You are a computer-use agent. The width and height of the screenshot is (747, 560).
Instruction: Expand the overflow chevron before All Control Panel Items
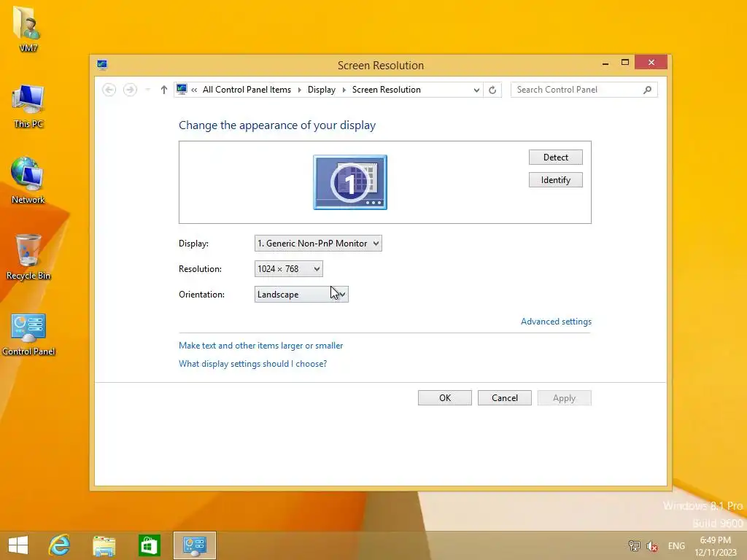point(194,90)
